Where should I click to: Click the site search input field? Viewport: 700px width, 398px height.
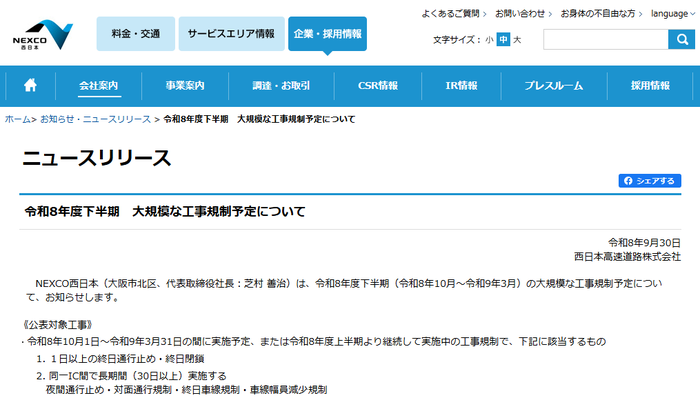coord(606,39)
